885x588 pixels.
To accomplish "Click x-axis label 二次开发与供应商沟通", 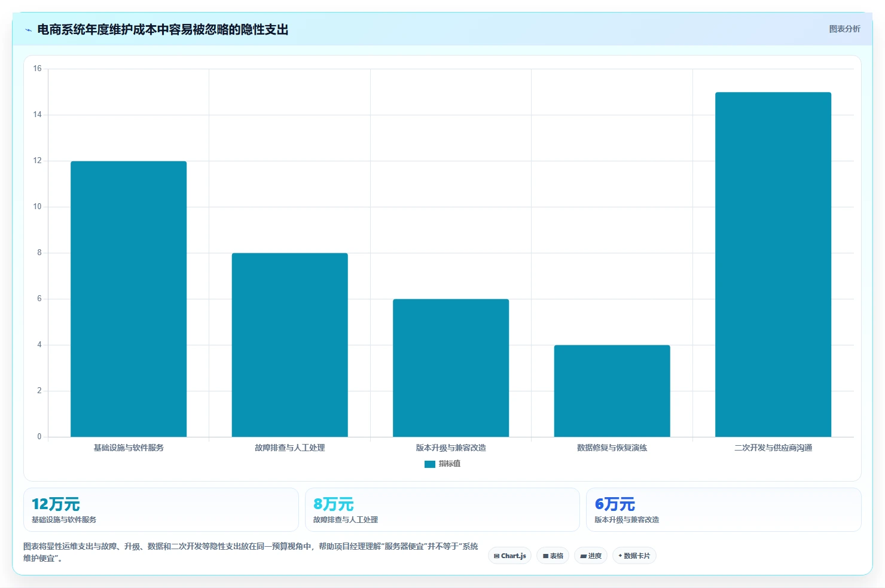I will click(773, 448).
